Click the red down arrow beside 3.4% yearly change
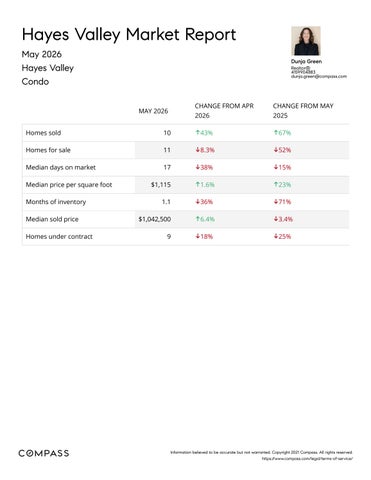The image size is (371, 480). [276, 219]
